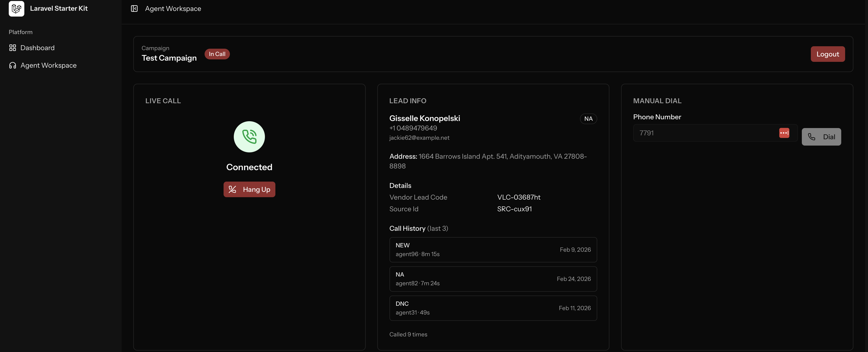Click the green connected phone icon

point(249,137)
